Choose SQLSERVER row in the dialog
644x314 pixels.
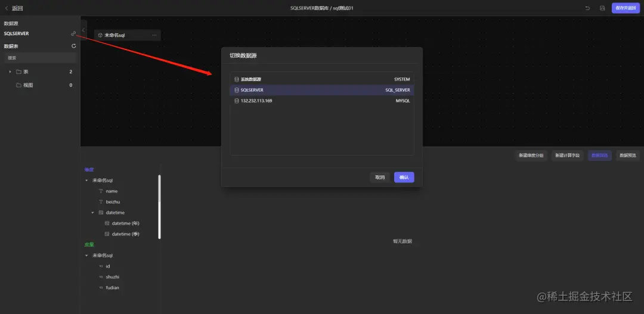(x=322, y=90)
